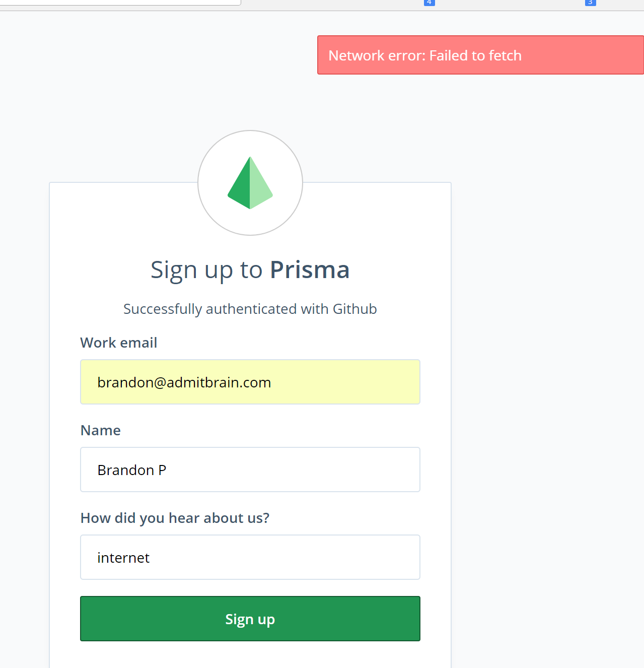This screenshot has width=644, height=668.
Task: Select the field containing internet
Action: [250, 557]
